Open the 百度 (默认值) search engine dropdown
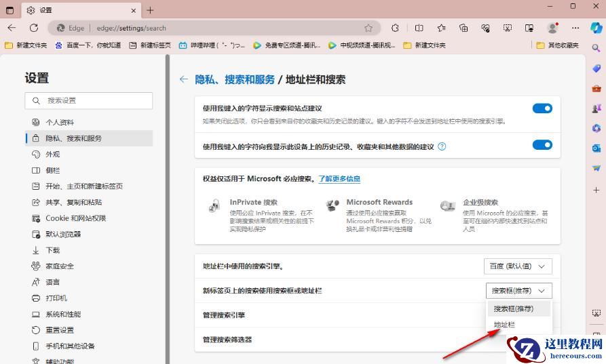 [518, 266]
